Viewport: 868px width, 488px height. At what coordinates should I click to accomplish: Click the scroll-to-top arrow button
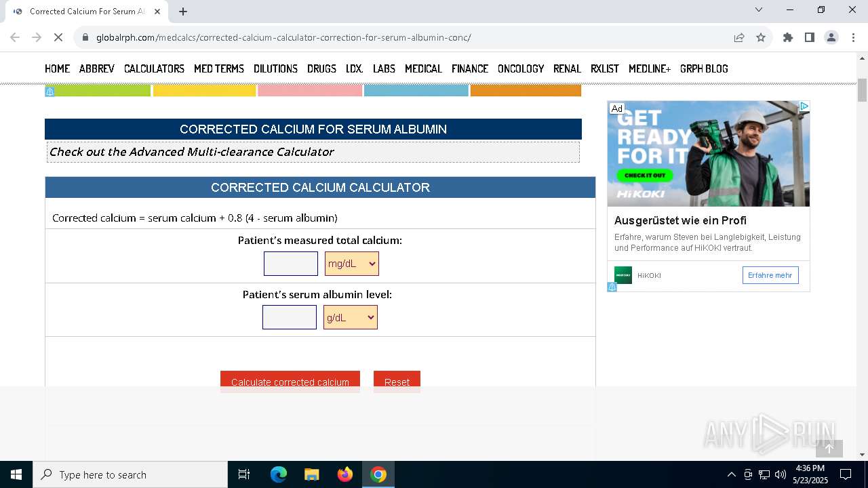[x=829, y=448]
